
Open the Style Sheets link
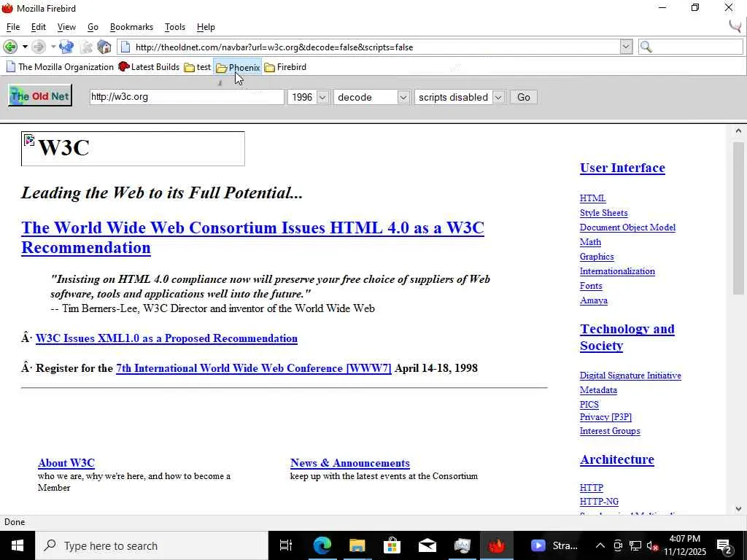click(603, 213)
